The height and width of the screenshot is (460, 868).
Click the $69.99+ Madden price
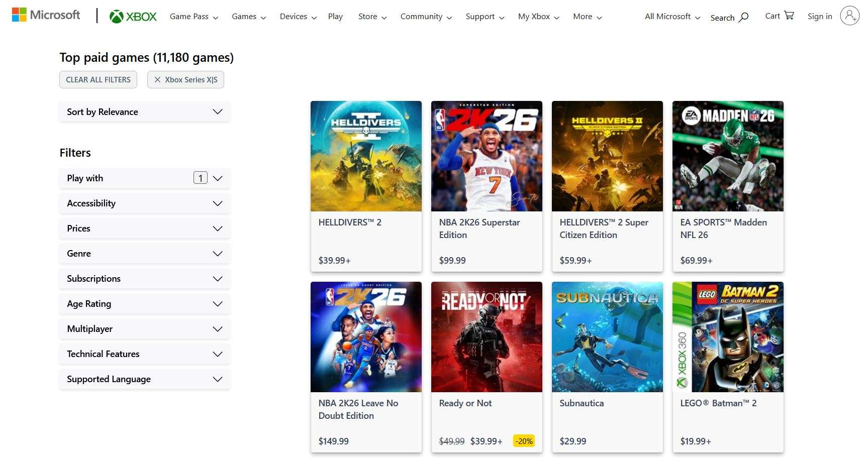pos(696,260)
